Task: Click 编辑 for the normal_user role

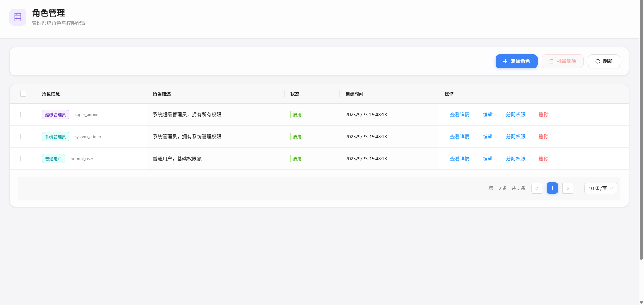Action: 487,159
